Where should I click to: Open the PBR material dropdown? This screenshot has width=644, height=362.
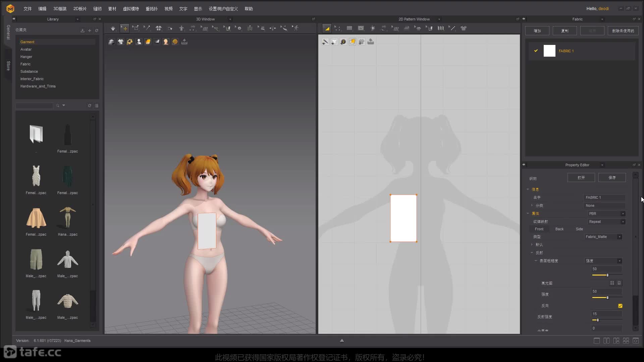pyautogui.click(x=606, y=214)
